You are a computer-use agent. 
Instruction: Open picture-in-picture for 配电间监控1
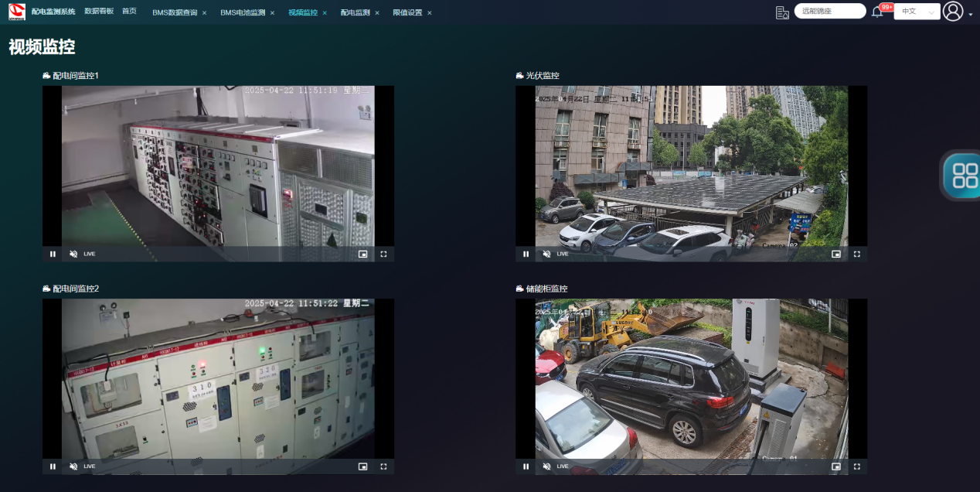tap(362, 254)
